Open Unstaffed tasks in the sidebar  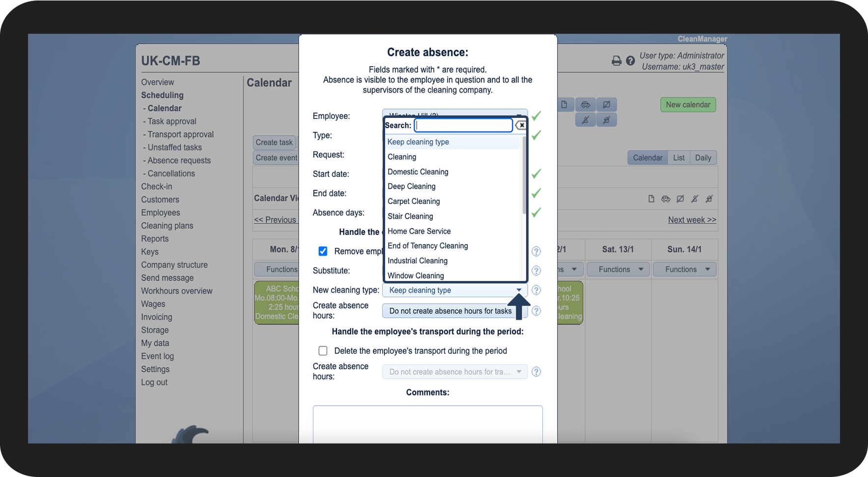click(174, 147)
